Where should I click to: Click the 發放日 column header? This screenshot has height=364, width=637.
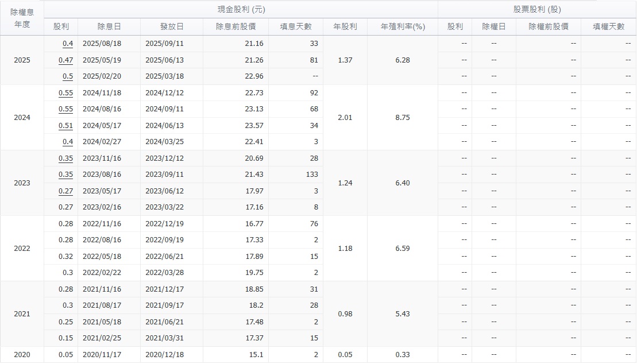(172, 27)
